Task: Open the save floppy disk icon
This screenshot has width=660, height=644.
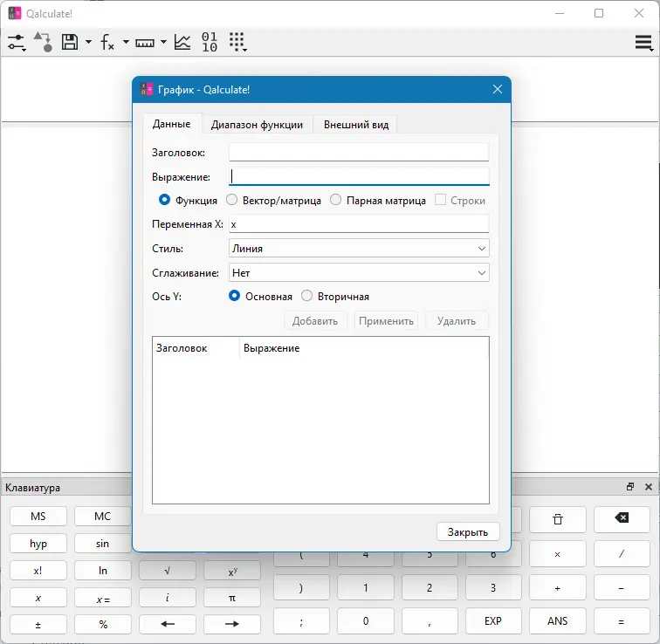Action: click(70, 42)
